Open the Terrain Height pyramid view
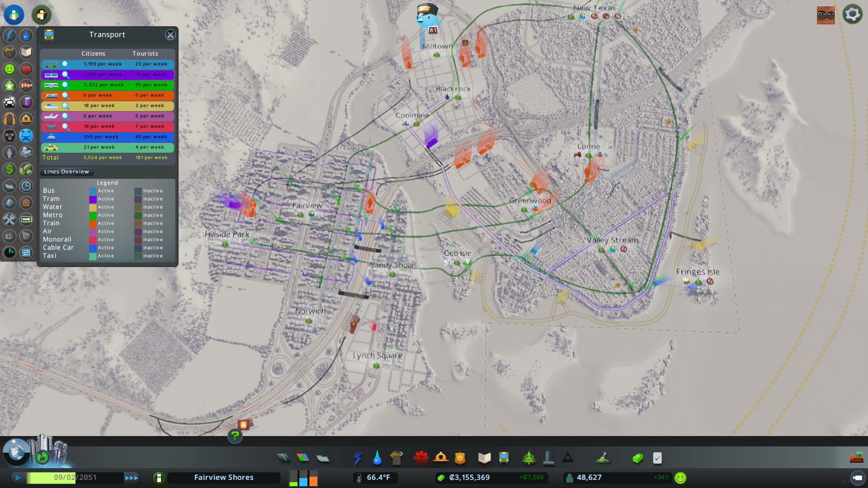Viewport: 868px width, 488px height. pyautogui.click(x=9, y=202)
